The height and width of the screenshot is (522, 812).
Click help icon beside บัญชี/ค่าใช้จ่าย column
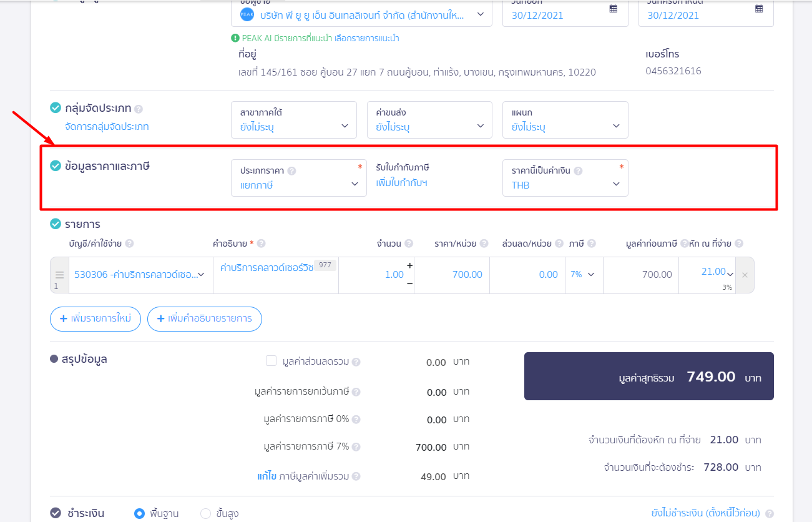130,244
